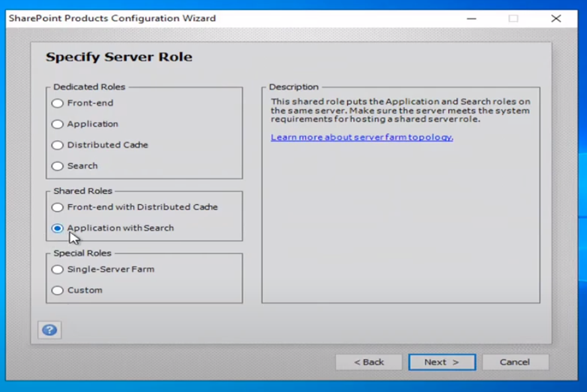Click the Next button

[x=442, y=362]
